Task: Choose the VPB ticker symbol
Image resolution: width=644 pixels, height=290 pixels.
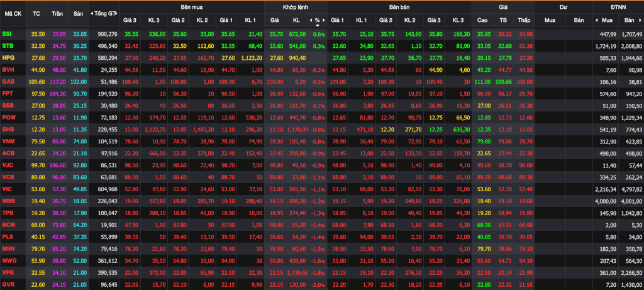Action: click(7, 272)
